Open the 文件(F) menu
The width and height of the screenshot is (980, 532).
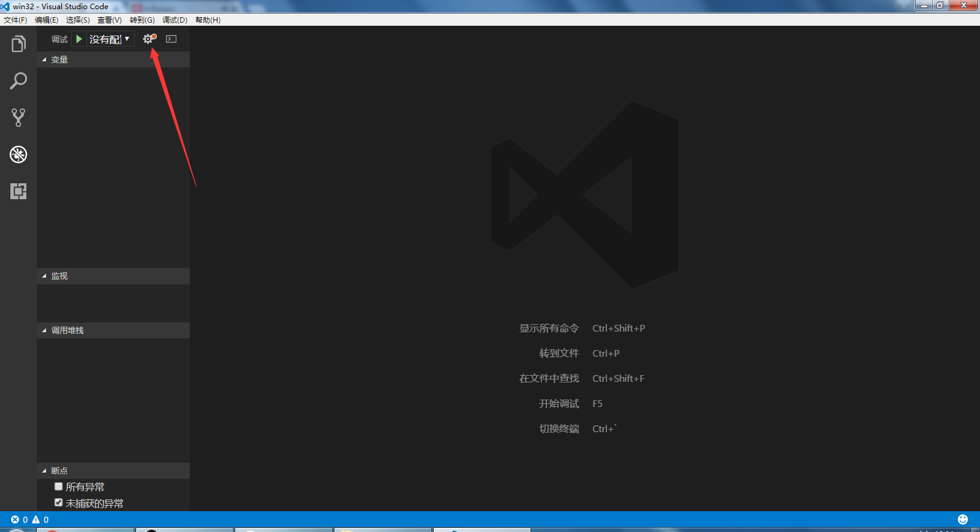click(15, 20)
